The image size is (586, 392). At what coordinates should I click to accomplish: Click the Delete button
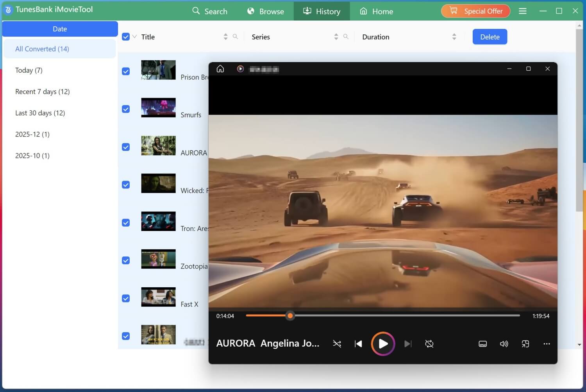(x=490, y=37)
